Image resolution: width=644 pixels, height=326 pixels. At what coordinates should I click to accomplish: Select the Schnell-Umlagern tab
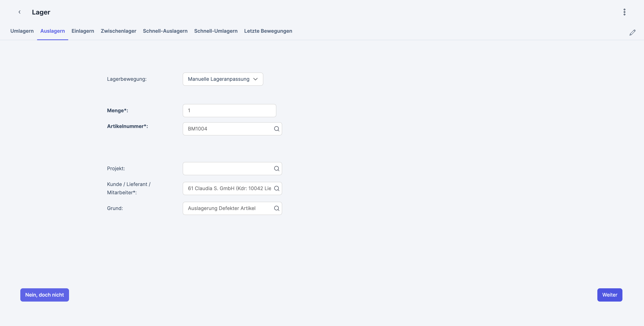pyautogui.click(x=216, y=31)
